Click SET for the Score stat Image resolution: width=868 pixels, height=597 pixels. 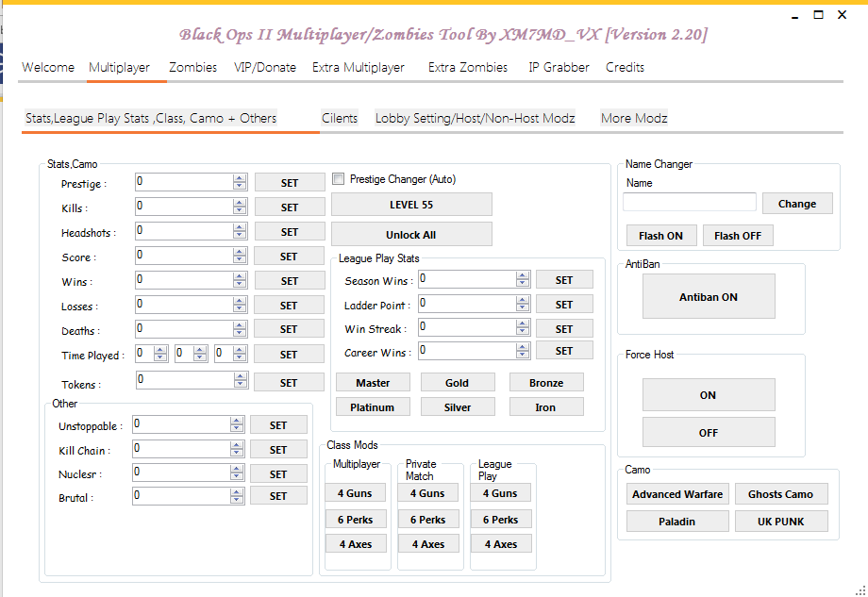tap(290, 257)
